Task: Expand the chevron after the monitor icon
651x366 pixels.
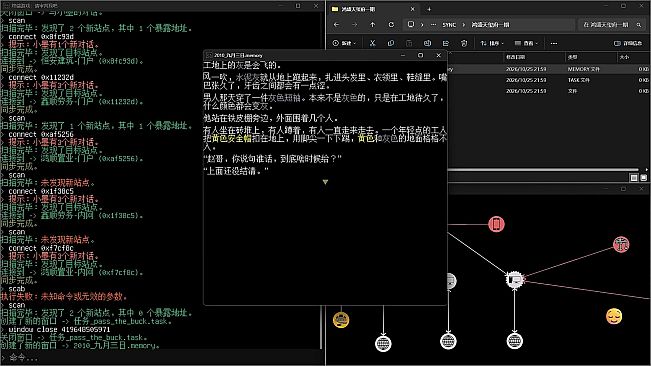Action: pyautogui.click(x=422, y=25)
